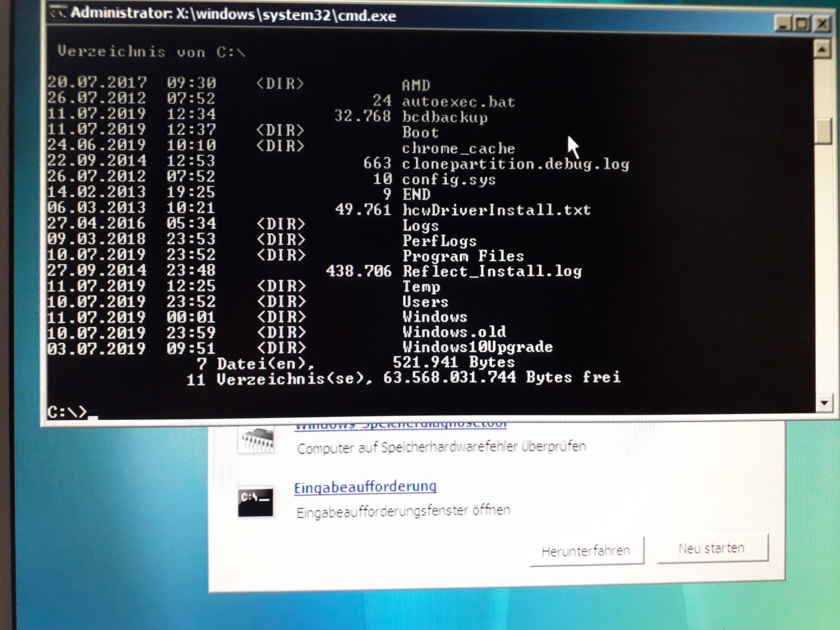Click the bcdbackup file entry

[445, 117]
